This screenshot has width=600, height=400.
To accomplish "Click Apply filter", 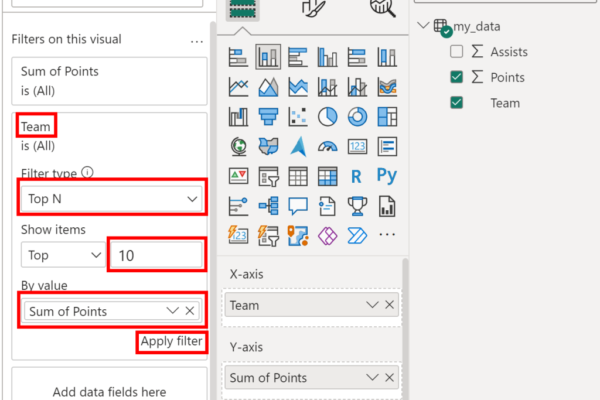I will tap(171, 341).
